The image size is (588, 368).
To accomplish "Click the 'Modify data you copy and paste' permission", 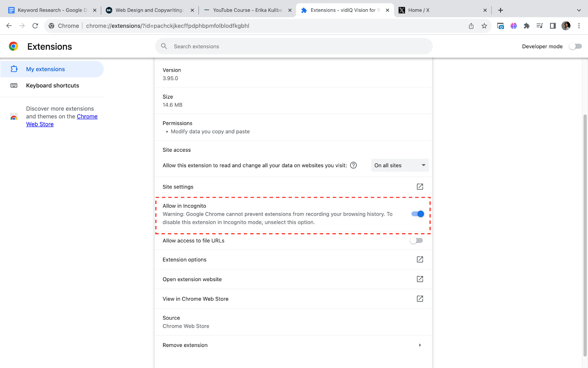I will [210, 131].
